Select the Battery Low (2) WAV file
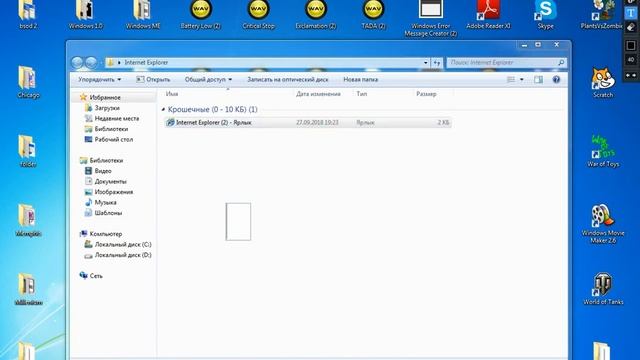The width and height of the screenshot is (640, 360). (200, 15)
